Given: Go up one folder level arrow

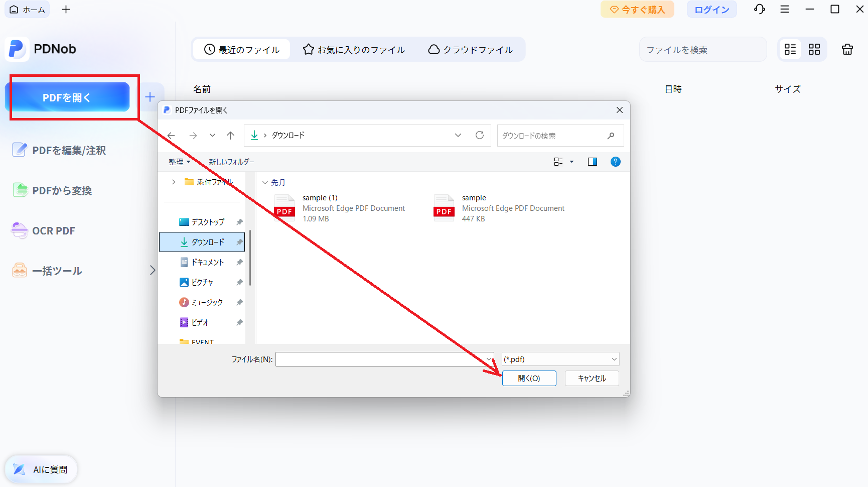Looking at the screenshot, I should (x=230, y=136).
